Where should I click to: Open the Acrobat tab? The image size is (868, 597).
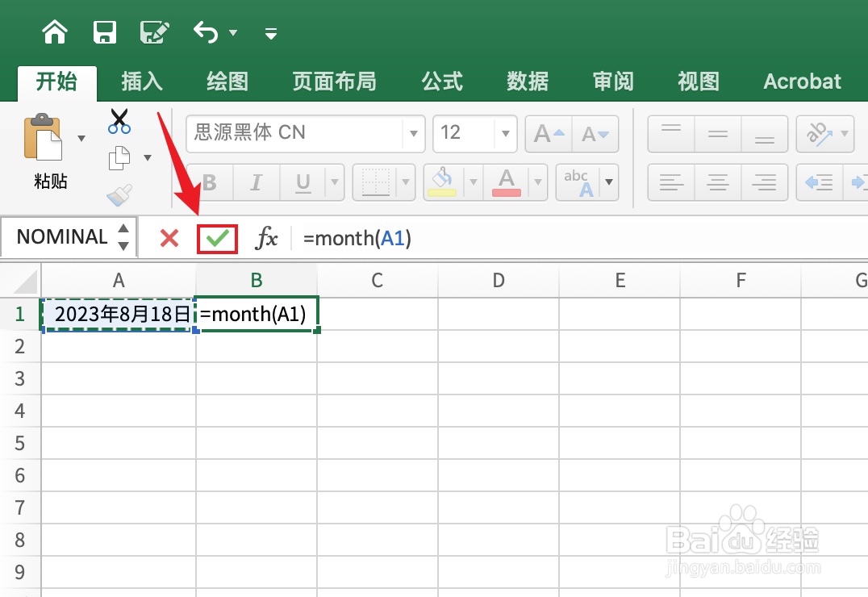coord(802,81)
